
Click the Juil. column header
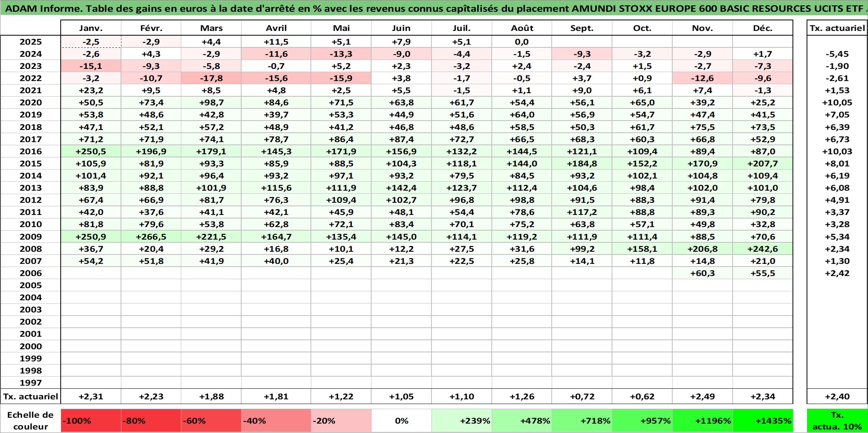point(462,28)
